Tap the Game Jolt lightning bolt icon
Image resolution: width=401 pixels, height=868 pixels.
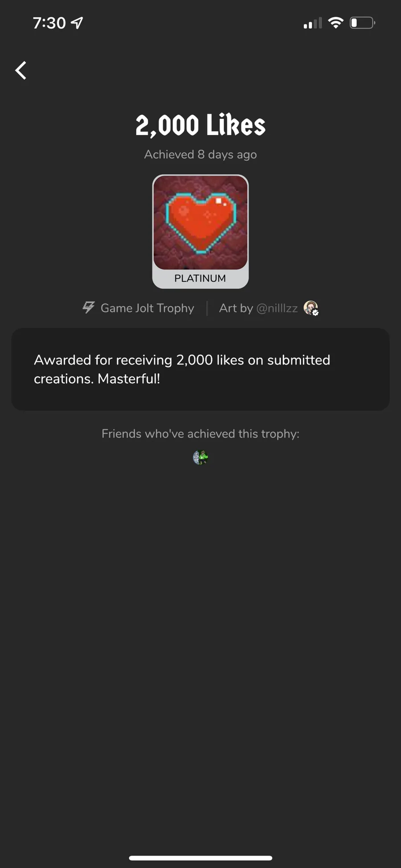pos(89,307)
